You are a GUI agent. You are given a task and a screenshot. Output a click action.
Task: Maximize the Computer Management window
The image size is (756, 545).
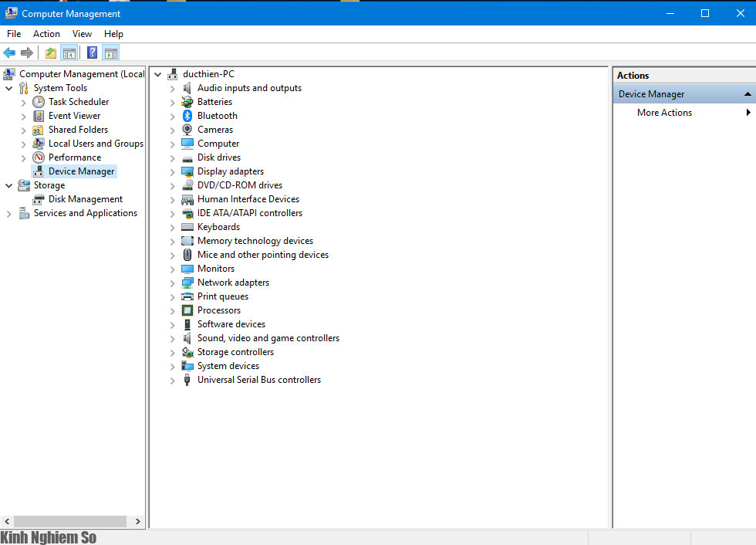tap(705, 13)
